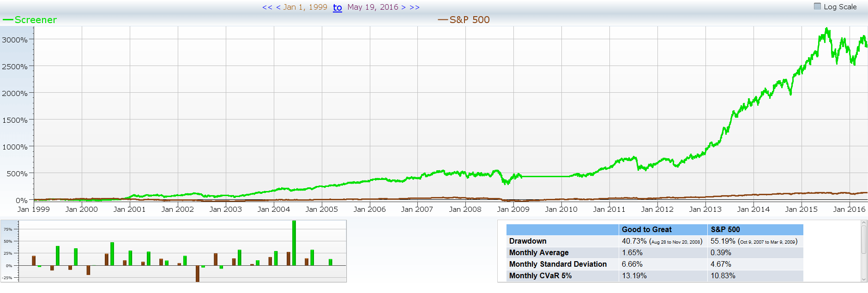This screenshot has width=868, height=293.
Task: Click the 'to' date range link
Action: (x=338, y=7)
